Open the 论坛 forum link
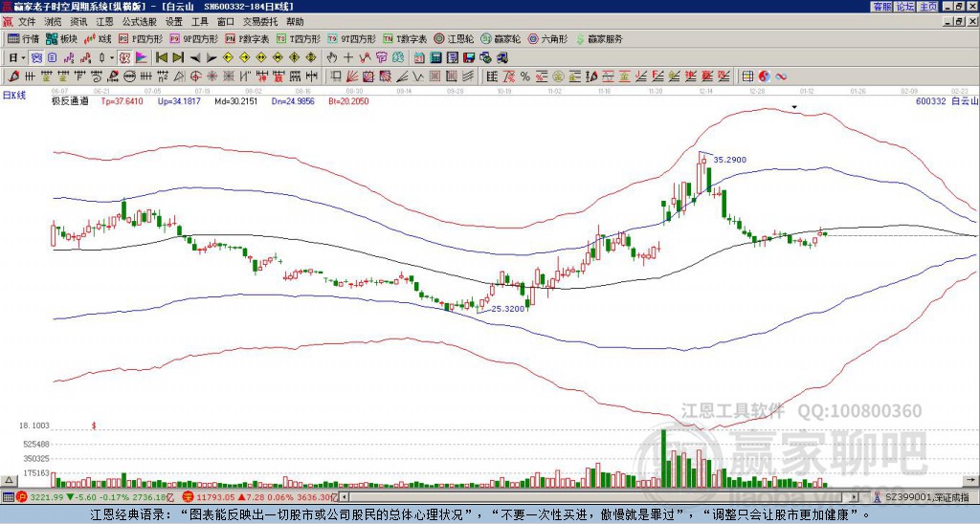980x524 pixels. tap(905, 7)
